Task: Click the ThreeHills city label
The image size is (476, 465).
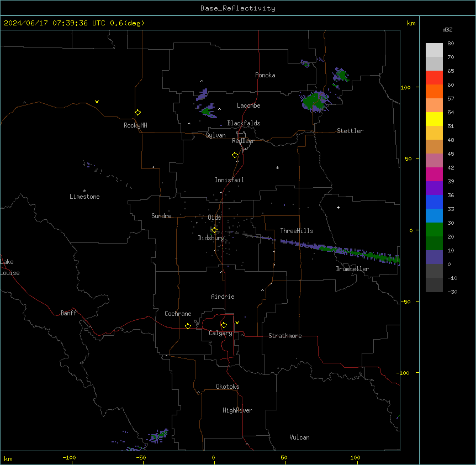Action: pyautogui.click(x=297, y=231)
